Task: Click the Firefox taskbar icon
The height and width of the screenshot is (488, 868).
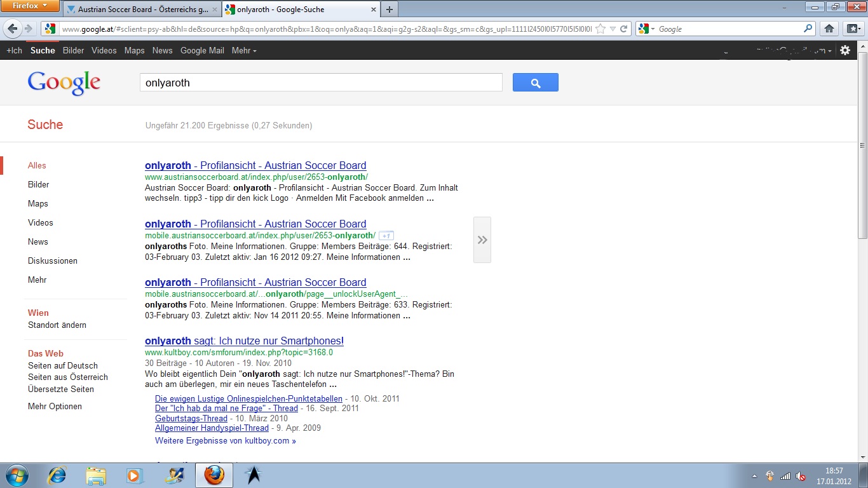Action: tap(214, 475)
